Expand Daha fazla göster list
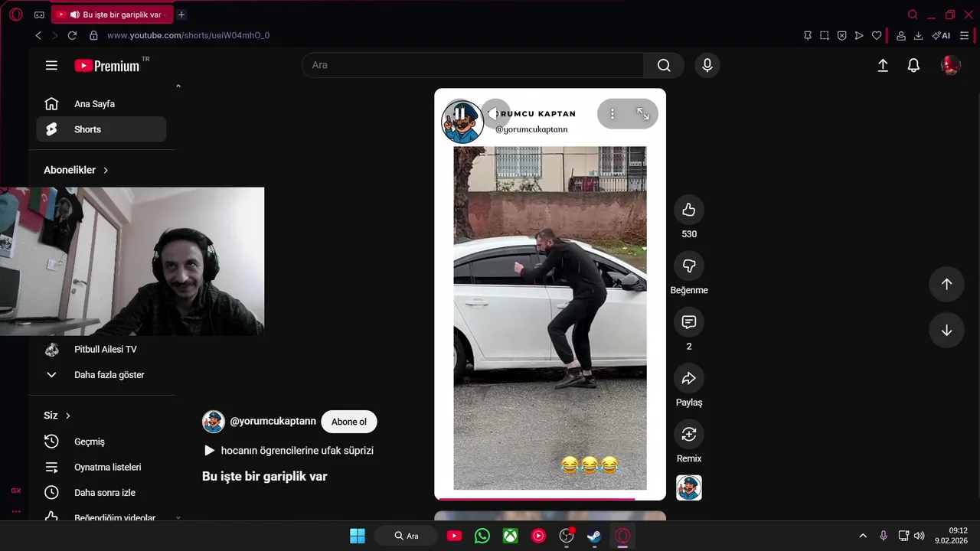The image size is (980, 551). [x=101, y=375]
